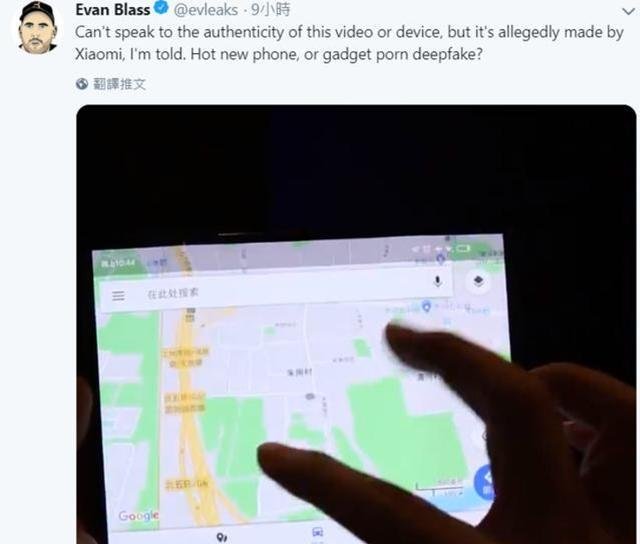Open the Evan Blass name link
640x544 pixels.
pyautogui.click(x=112, y=9)
